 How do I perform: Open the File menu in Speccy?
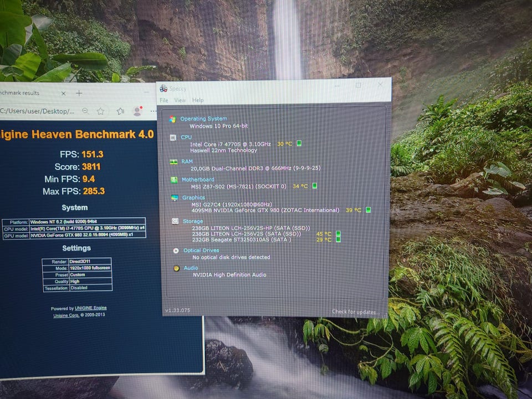click(163, 100)
